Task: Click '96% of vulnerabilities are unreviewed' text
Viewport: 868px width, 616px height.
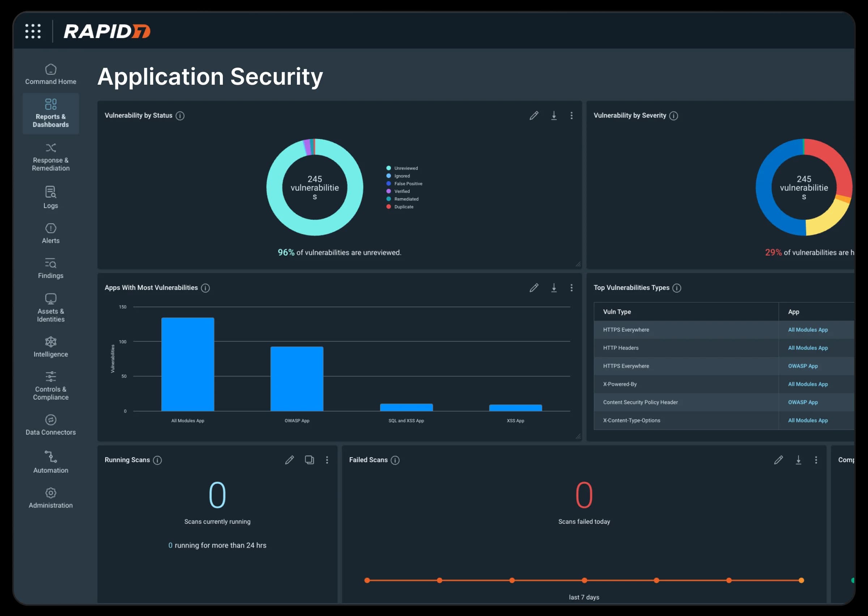Action: 340,253
